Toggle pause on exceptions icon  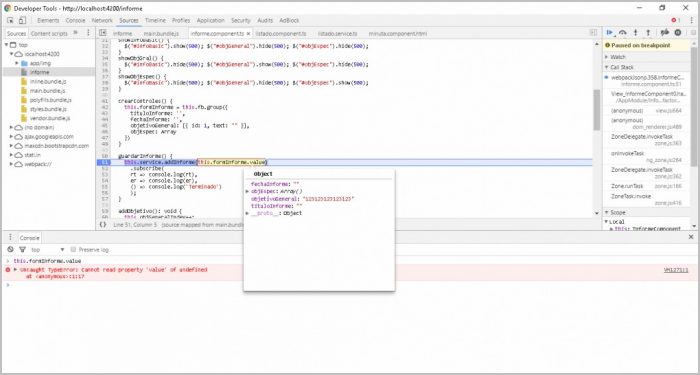coord(678,33)
